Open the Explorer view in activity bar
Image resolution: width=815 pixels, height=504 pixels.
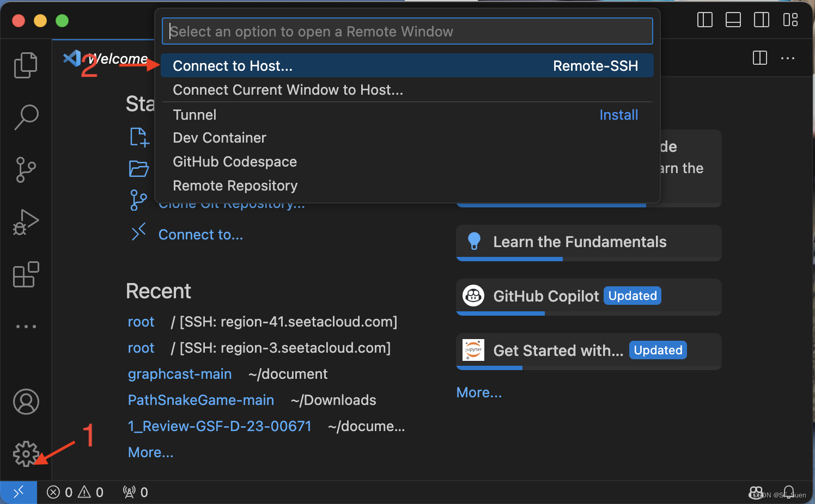pos(26,65)
